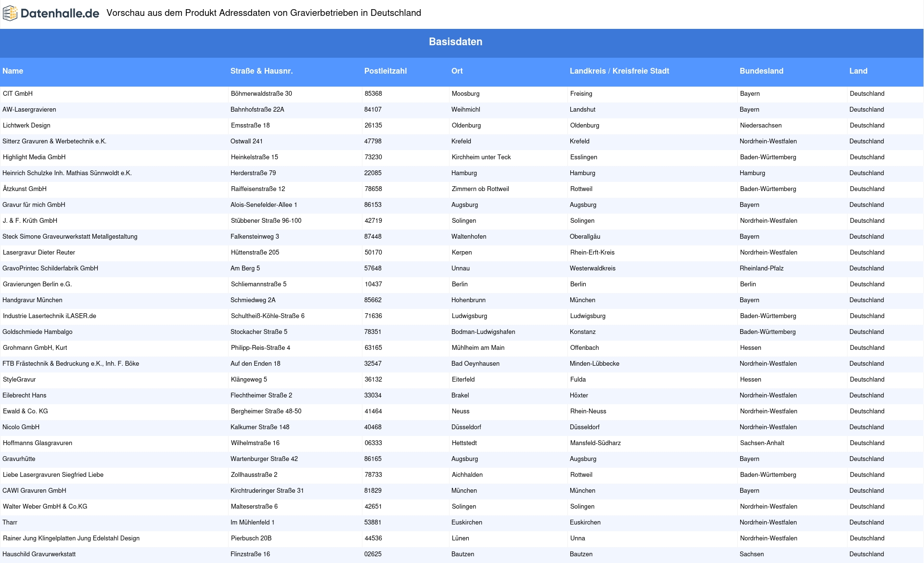
Task: Click CAWI Gravuren GmbH
Action: [x=34, y=490]
